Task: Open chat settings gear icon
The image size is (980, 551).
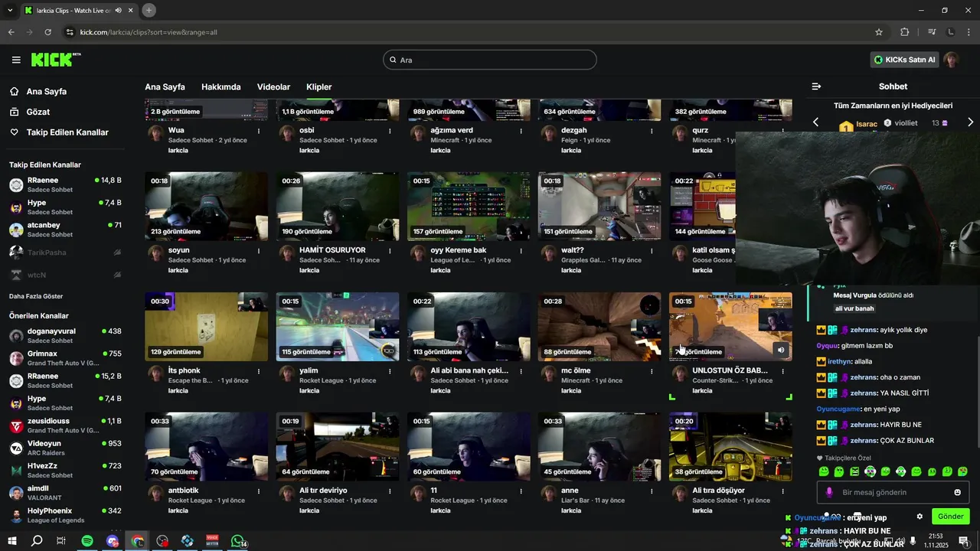Action: pyautogui.click(x=920, y=517)
